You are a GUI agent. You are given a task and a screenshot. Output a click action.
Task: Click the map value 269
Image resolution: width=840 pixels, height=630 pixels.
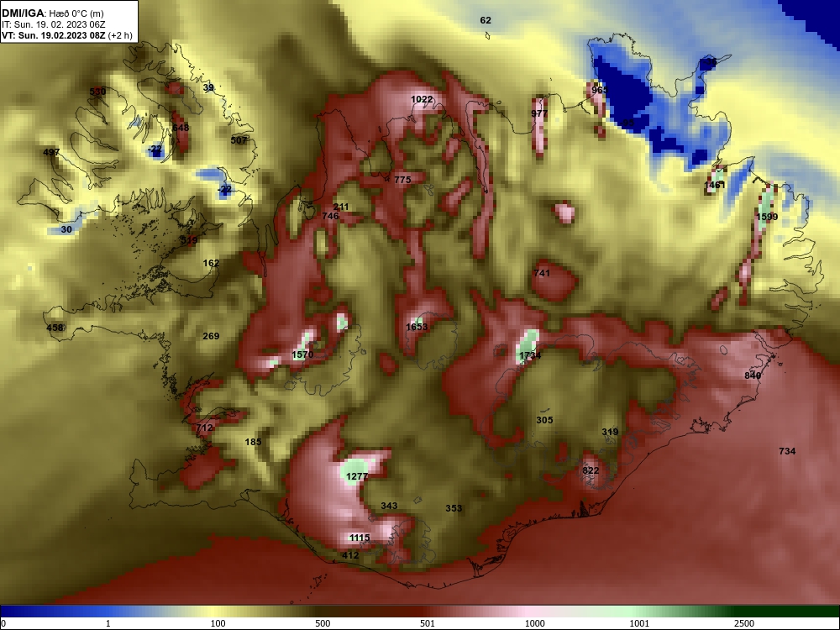tap(211, 337)
